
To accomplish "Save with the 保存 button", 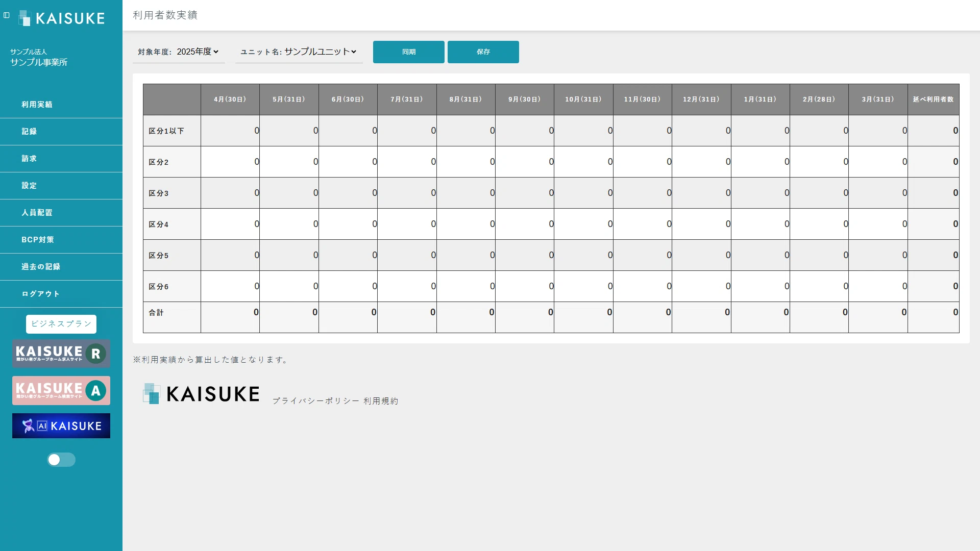I will (x=483, y=52).
